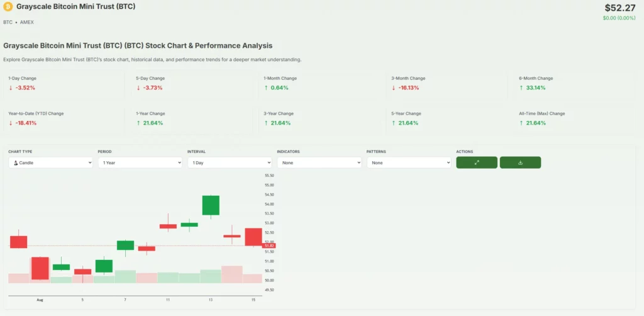
Task: Click the Grayscale Bitcoin Mini Trust title
Action: (x=75, y=6)
